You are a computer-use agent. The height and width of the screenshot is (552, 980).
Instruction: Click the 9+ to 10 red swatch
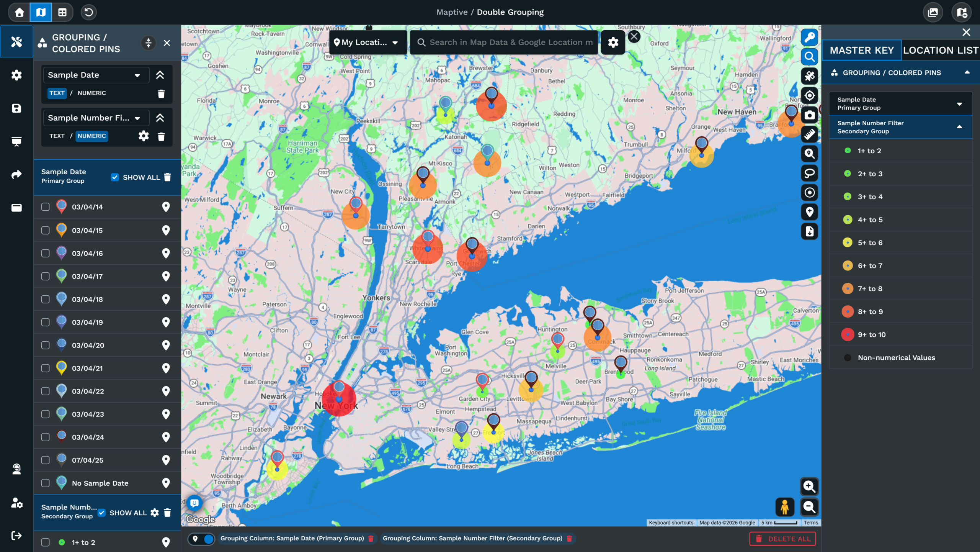(848, 334)
